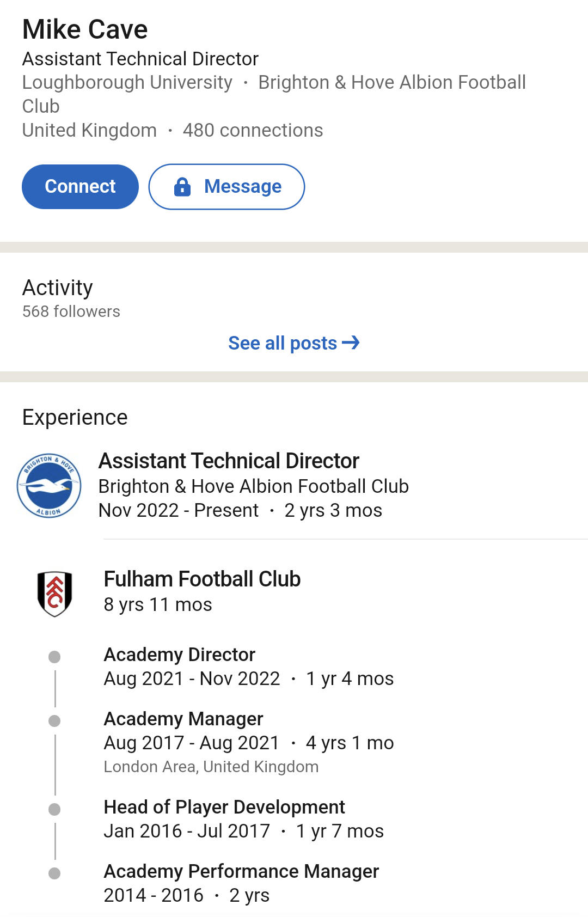
Task: Click the padlock icon in the Message button
Action: (182, 187)
